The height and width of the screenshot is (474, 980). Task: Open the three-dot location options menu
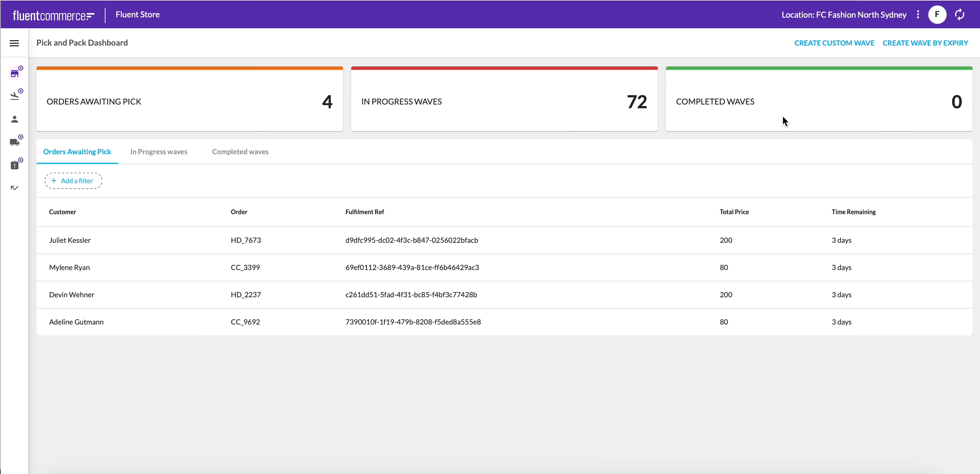(x=918, y=15)
